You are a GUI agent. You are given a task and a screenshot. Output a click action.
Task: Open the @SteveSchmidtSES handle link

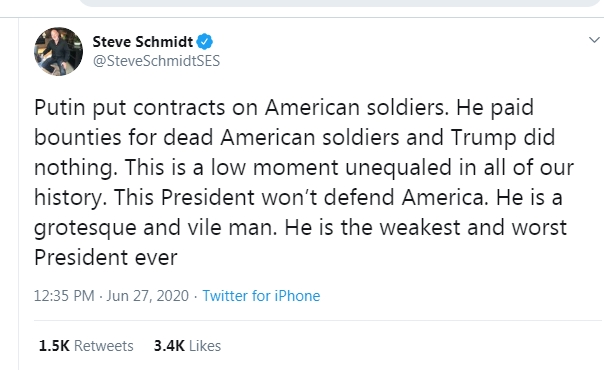tap(156, 61)
